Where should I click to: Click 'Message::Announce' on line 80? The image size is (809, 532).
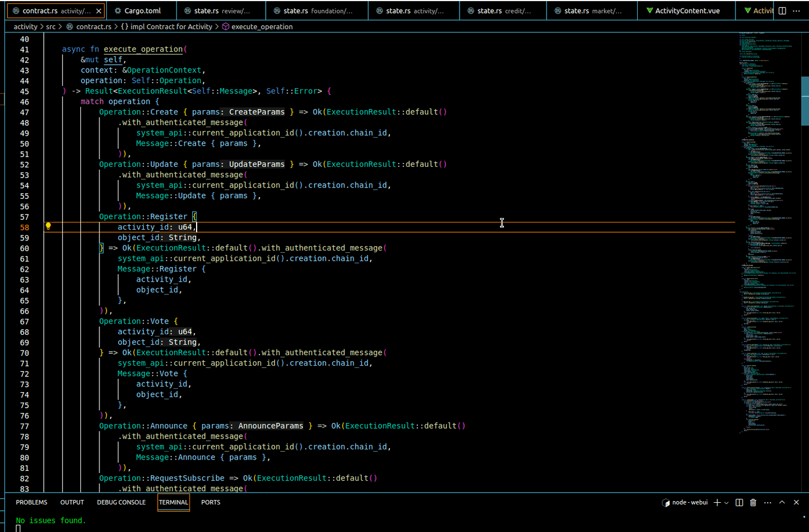[175, 457]
